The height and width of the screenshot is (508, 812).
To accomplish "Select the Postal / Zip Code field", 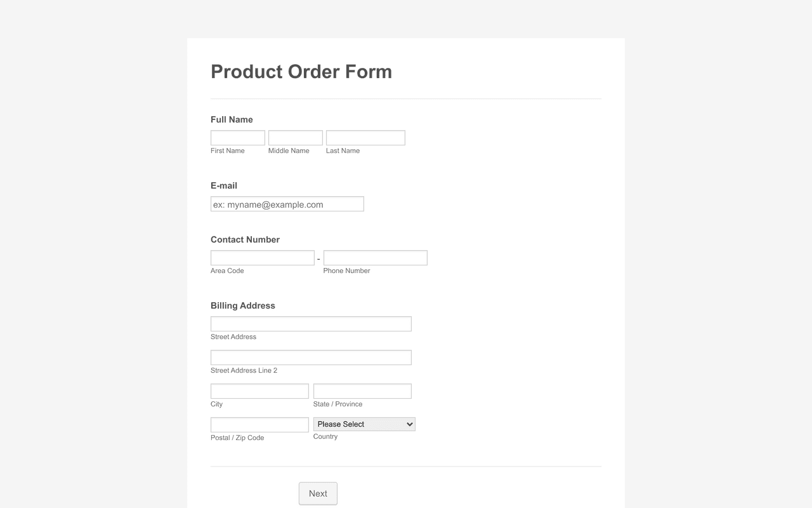I will [259, 424].
